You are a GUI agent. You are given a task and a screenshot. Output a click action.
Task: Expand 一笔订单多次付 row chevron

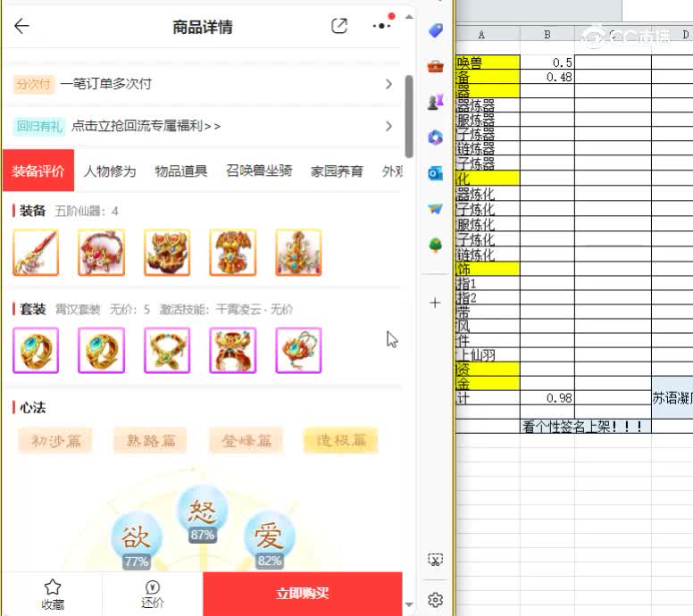coord(388,84)
